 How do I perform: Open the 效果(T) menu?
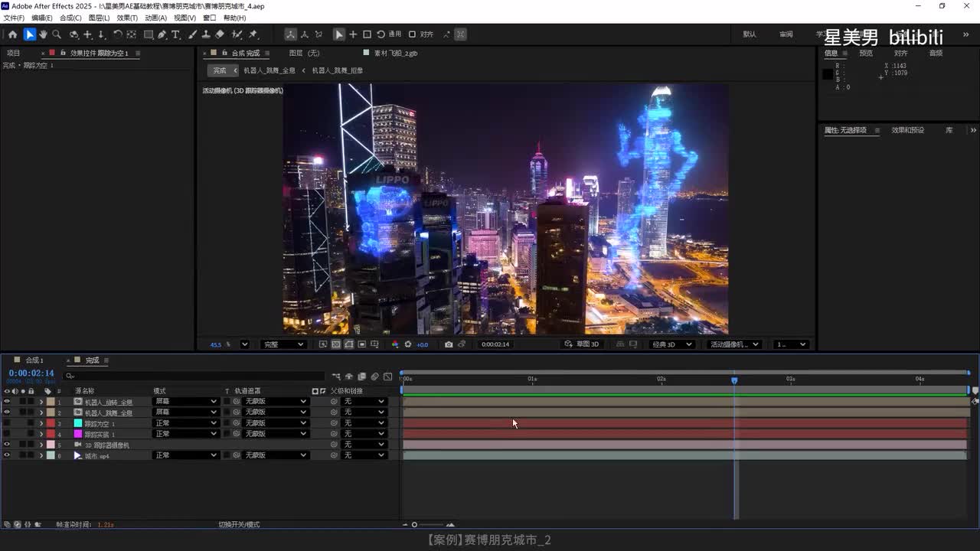pyautogui.click(x=127, y=18)
